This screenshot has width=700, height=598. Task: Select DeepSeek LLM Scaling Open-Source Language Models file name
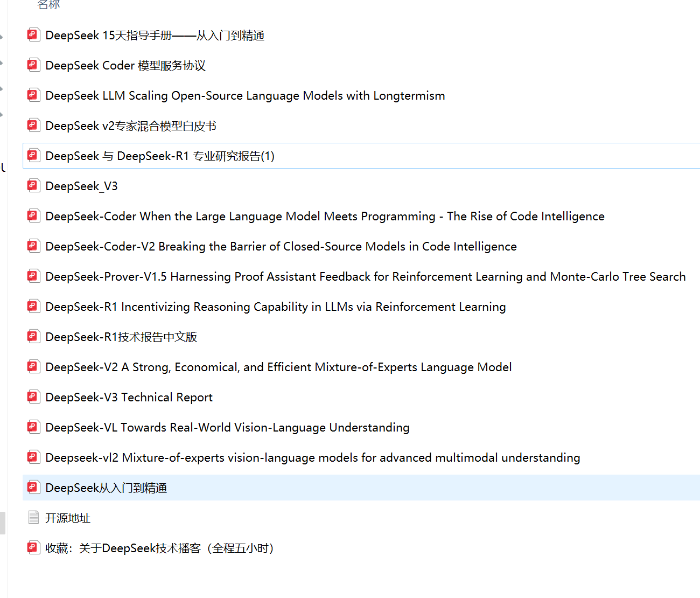[x=245, y=96]
